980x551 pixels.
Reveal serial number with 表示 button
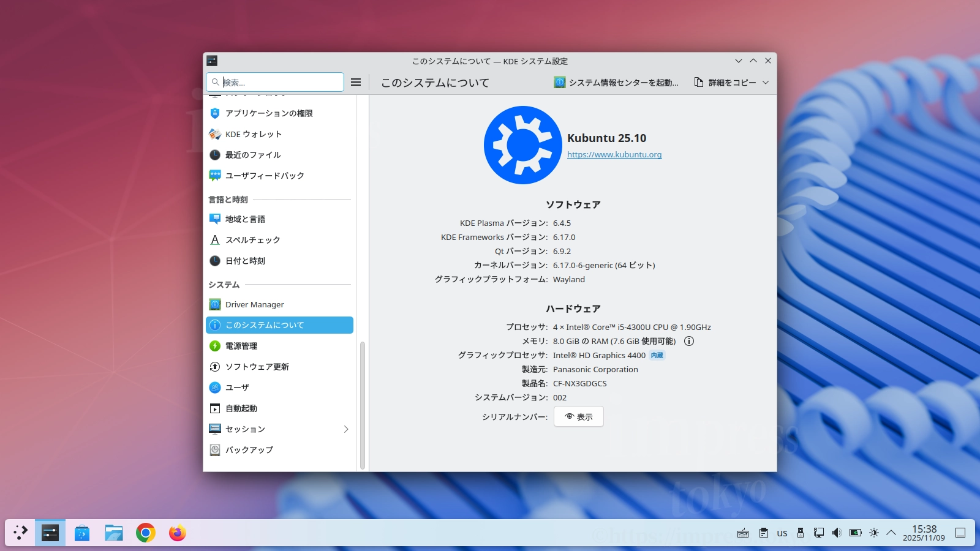tap(579, 417)
